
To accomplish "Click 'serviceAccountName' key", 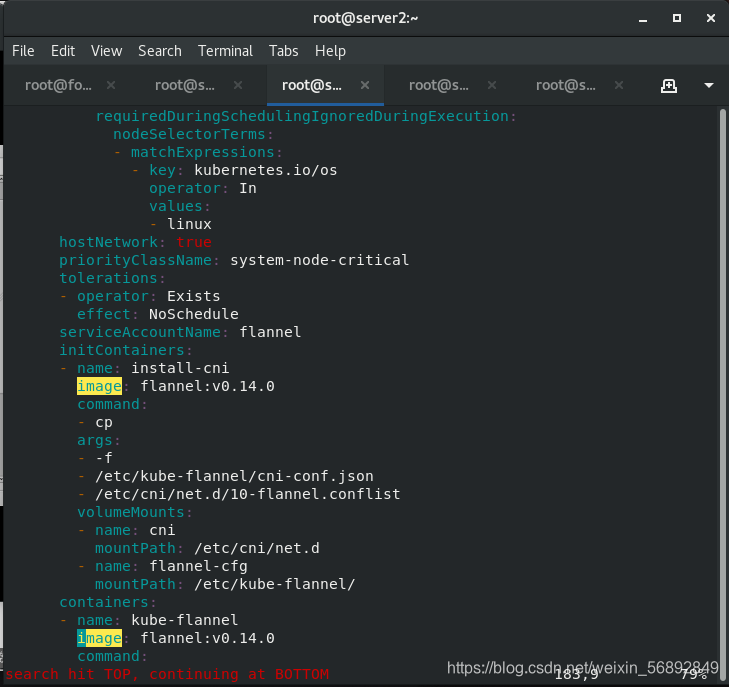I will [140, 332].
